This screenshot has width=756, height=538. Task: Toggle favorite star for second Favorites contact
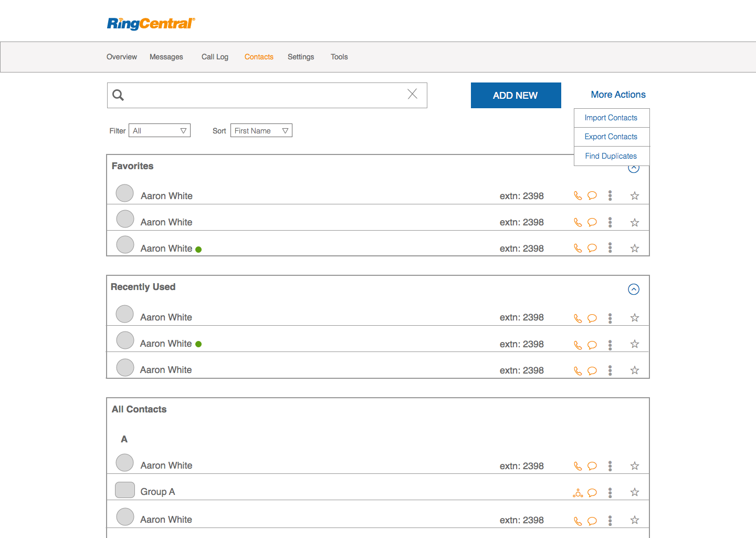tap(635, 223)
